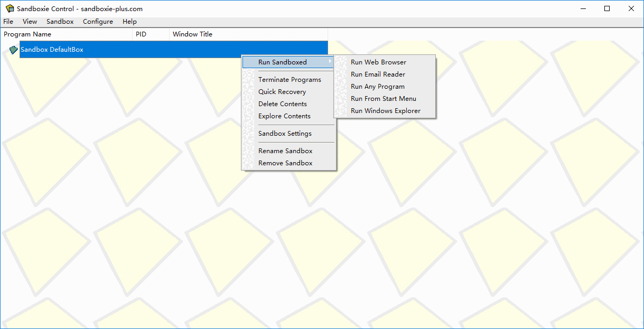Minimize the Sandboxie Control window

pyautogui.click(x=583, y=8)
